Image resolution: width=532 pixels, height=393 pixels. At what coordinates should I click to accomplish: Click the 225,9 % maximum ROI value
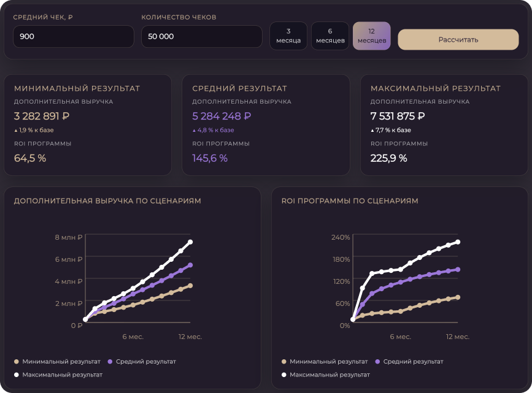pyautogui.click(x=388, y=158)
